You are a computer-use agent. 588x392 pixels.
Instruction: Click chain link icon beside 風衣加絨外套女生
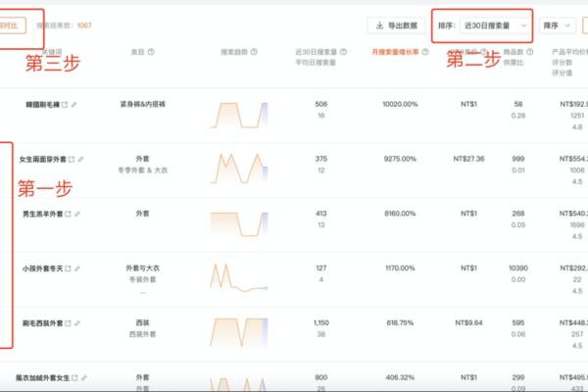[x=84, y=377]
